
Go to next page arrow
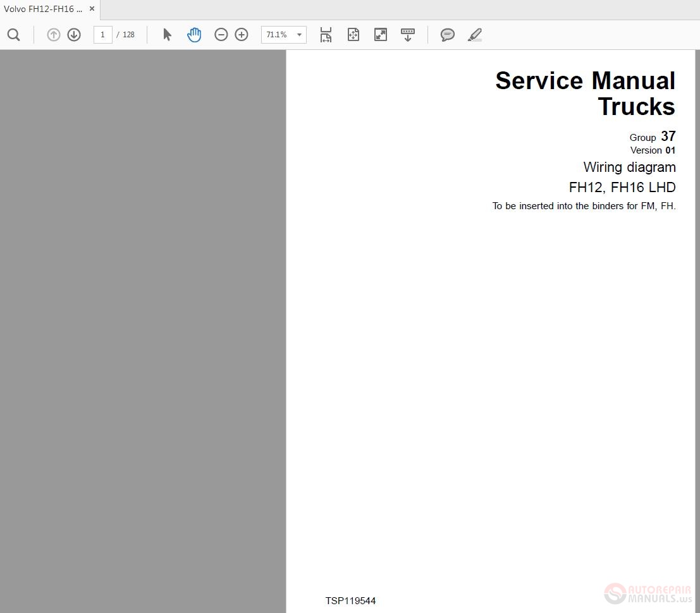point(74,35)
